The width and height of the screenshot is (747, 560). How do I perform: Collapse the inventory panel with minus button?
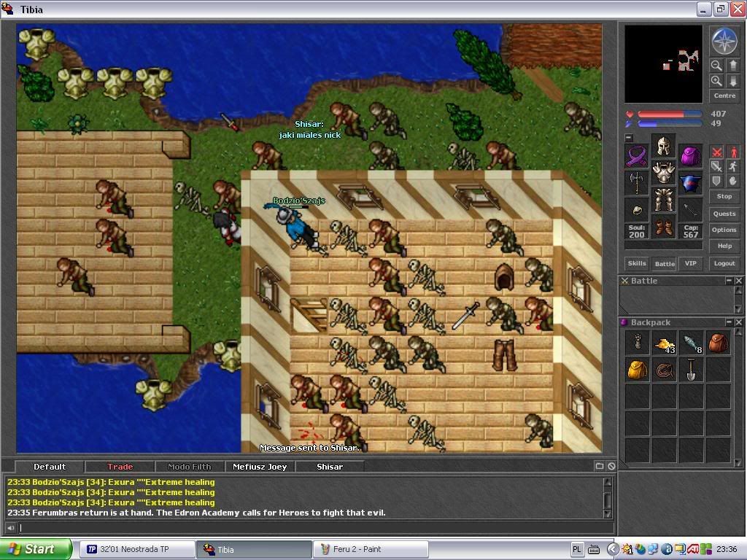629,138
